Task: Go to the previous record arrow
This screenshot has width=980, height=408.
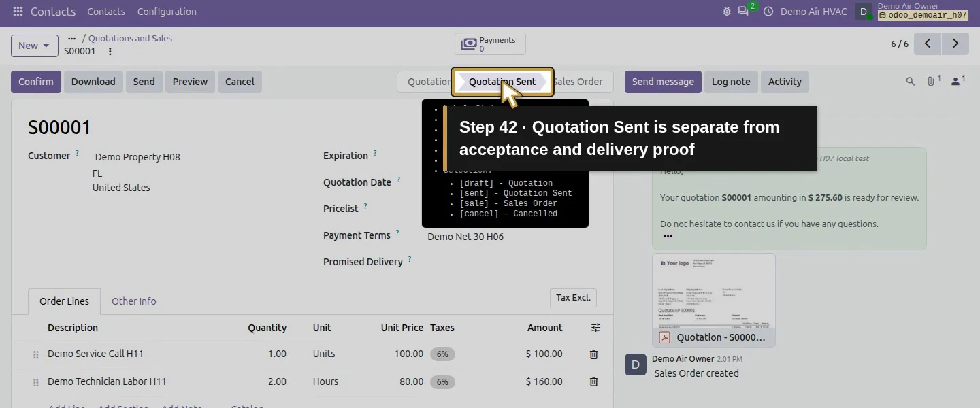Action: (928, 44)
